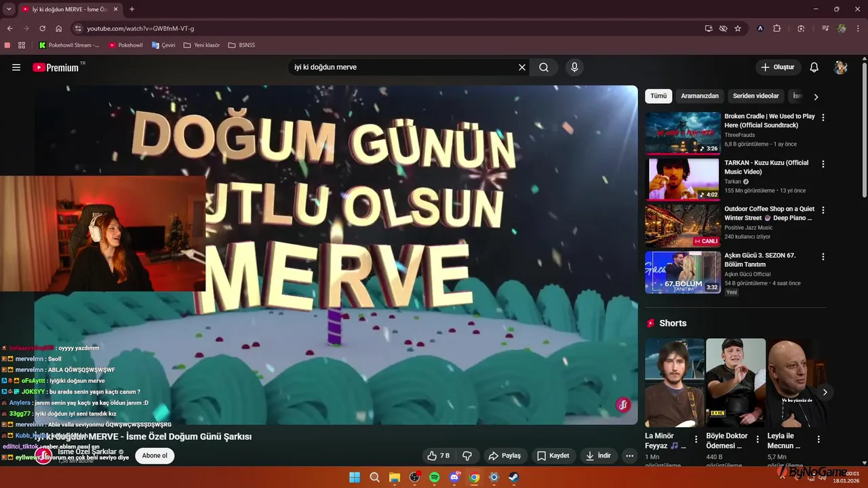Open Broken Cradle video thumbnail
868x488 pixels.
pyautogui.click(x=683, y=133)
